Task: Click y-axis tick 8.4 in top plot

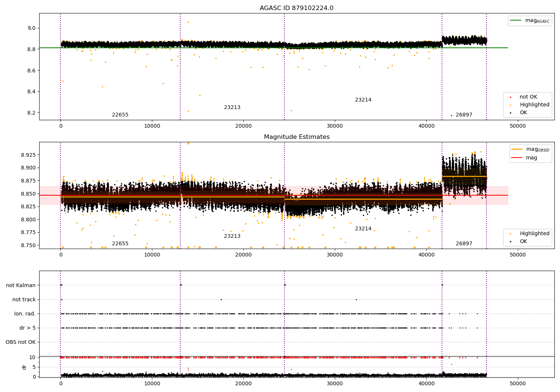Action: tap(31, 92)
